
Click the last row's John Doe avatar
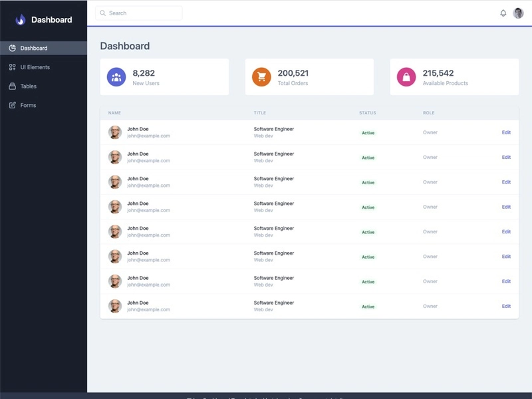pyautogui.click(x=115, y=306)
